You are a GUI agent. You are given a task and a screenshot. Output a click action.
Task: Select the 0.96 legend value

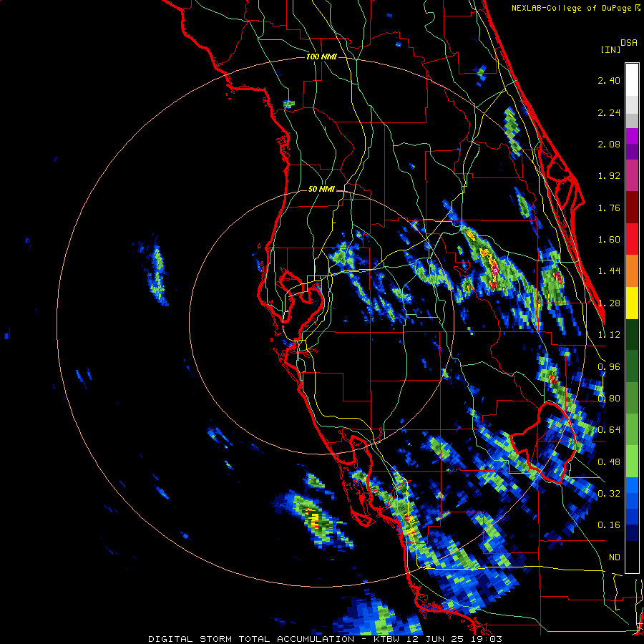coord(609,367)
